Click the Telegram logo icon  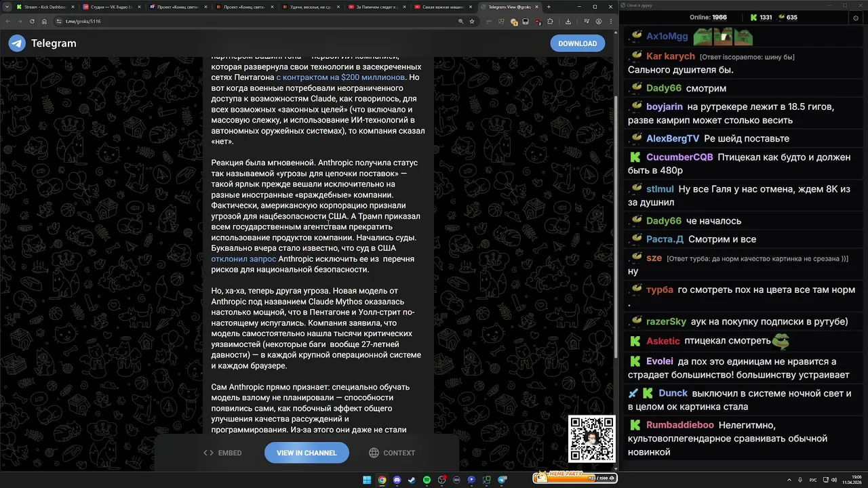pyautogui.click(x=17, y=43)
